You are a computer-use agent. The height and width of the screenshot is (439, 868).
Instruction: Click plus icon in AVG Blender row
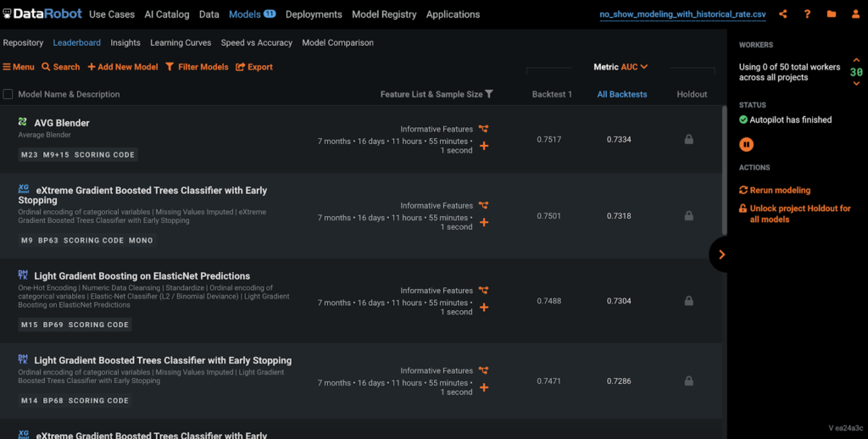tap(484, 146)
